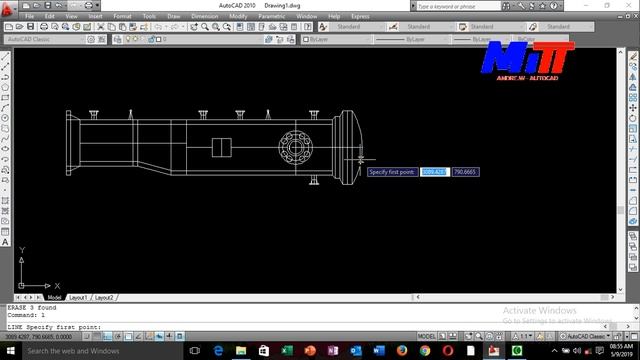Select the Mirror modify tool

[x=633, y=77]
